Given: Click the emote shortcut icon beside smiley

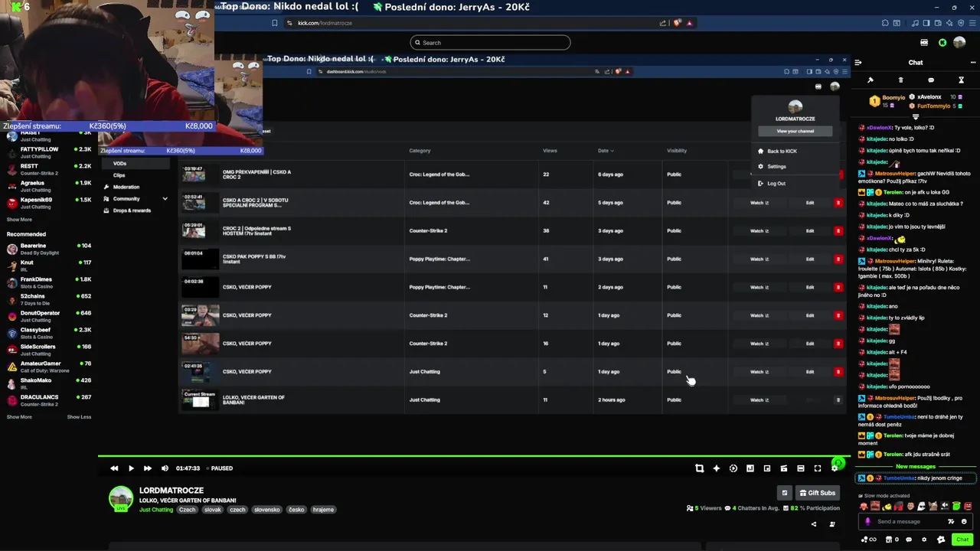Looking at the screenshot, I should (951, 521).
